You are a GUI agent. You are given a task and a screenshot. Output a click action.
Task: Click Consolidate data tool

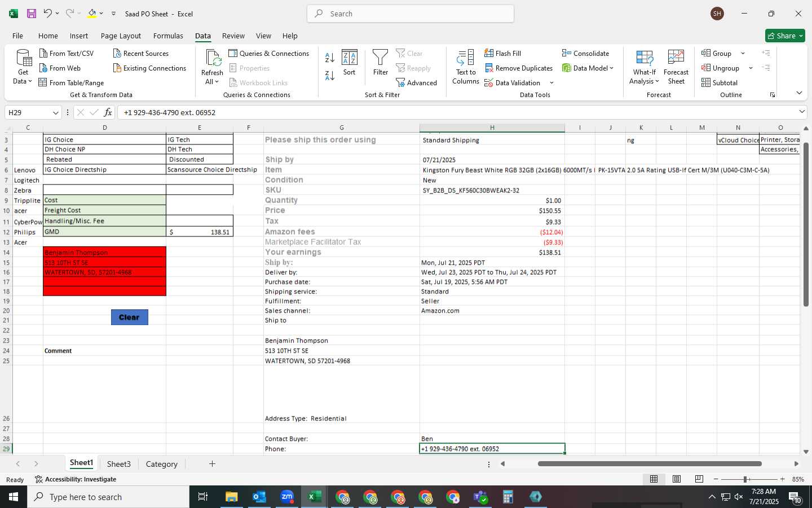pos(586,53)
